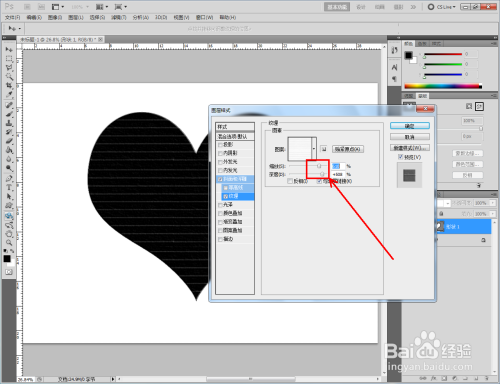Screen dimensions: 500x384
Task: Open the pattern picker dropdown arrow
Action: [314, 149]
